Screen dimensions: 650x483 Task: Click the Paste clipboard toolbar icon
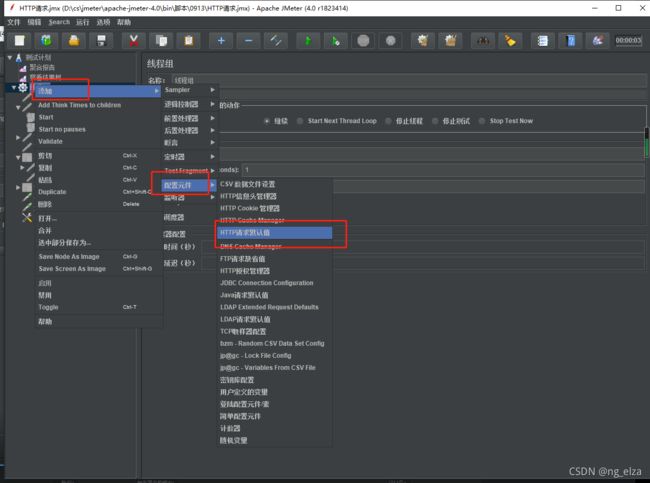click(189, 41)
